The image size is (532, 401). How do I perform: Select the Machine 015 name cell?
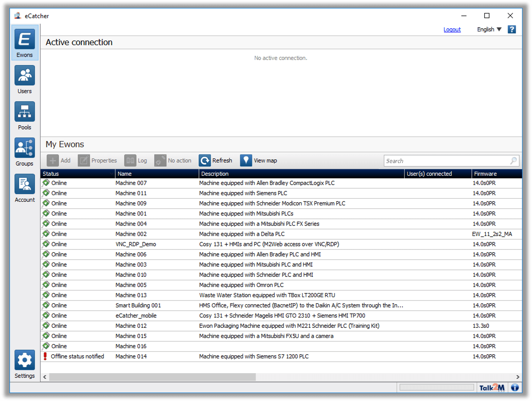point(131,336)
